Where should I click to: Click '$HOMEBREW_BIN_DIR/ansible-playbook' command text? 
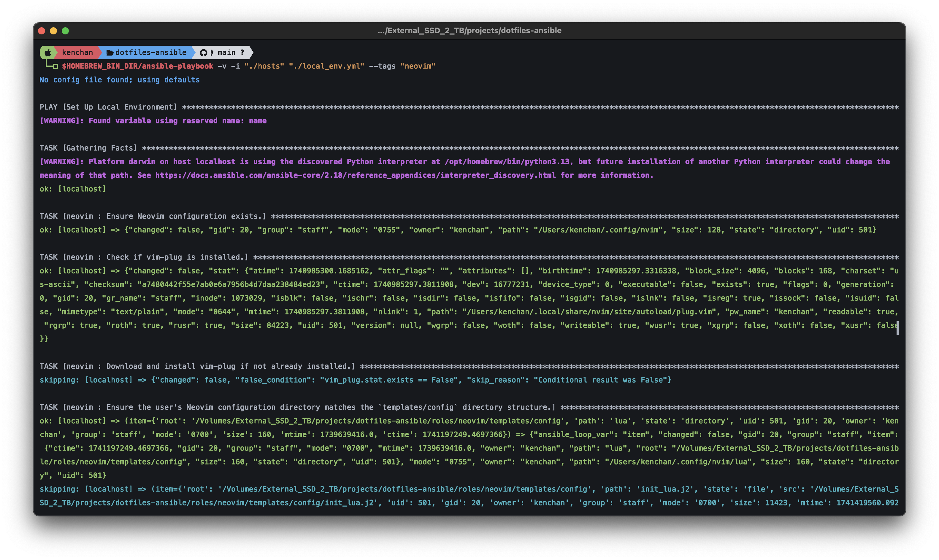coord(137,66)
